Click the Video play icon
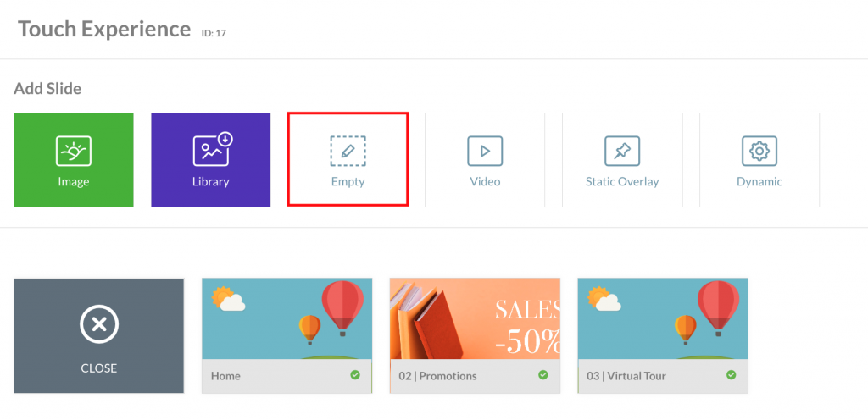 pyautogui.click(x=485, y=151)
